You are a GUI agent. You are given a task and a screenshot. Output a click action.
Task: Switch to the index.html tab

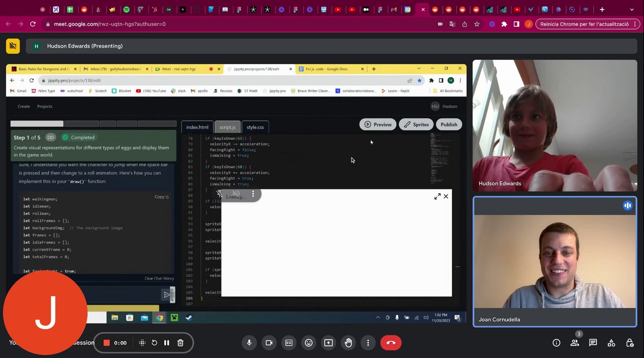pyautogui.click(x=197, y=127)
